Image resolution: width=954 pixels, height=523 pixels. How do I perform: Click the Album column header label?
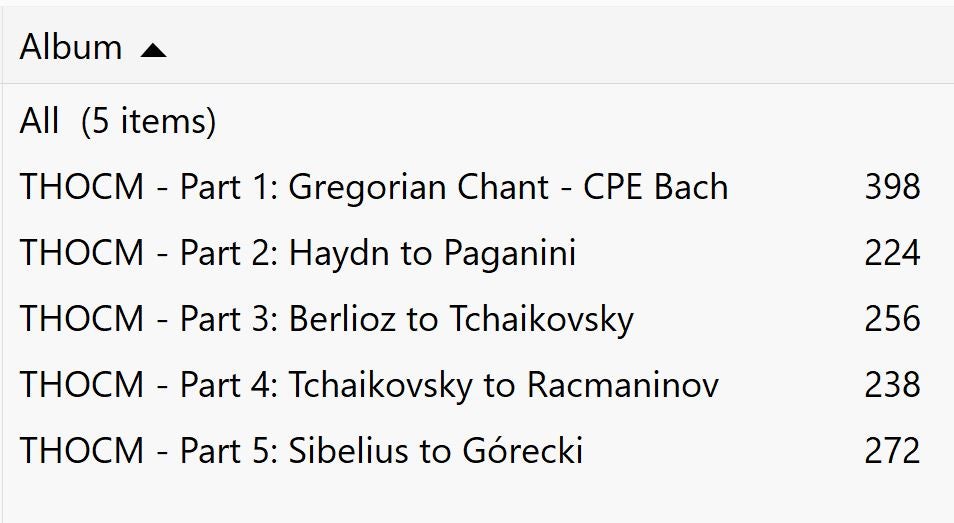[x=71, y=47]
